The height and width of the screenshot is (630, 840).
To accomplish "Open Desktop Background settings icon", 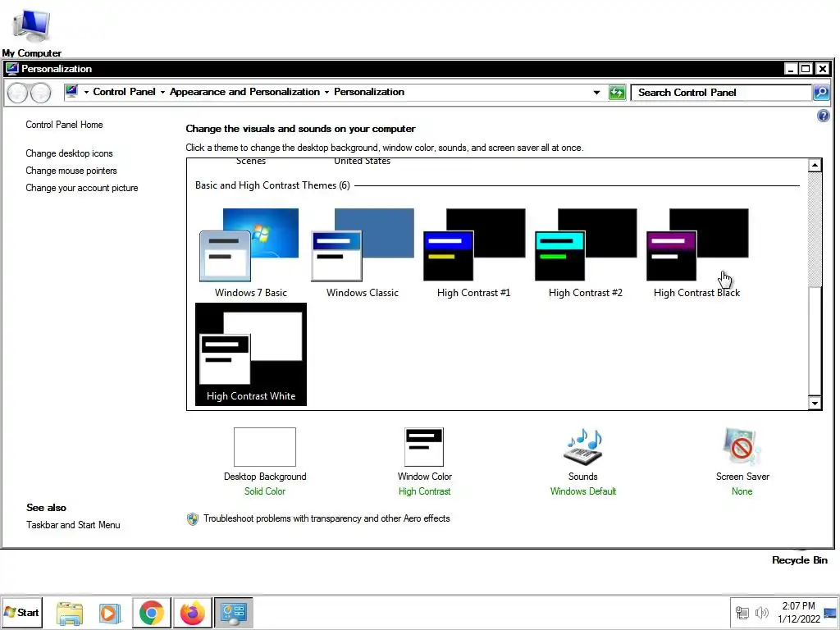I will (265, 447).
